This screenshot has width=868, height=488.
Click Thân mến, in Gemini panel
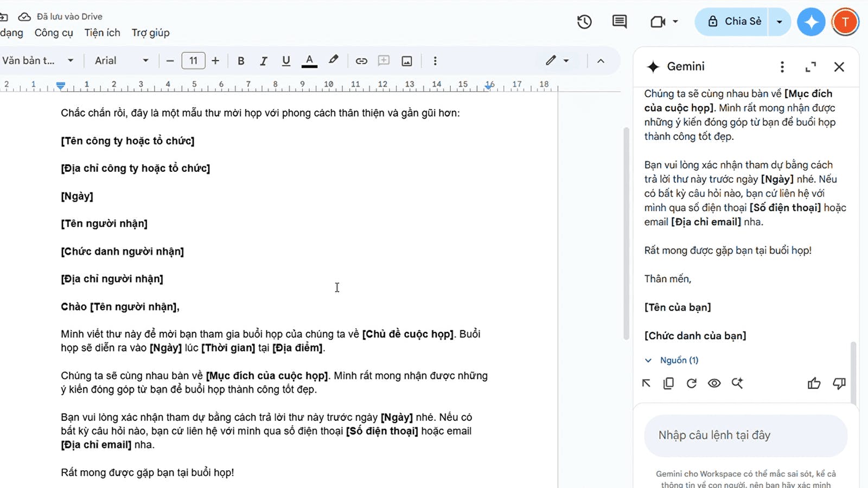[x=668, y=279]
